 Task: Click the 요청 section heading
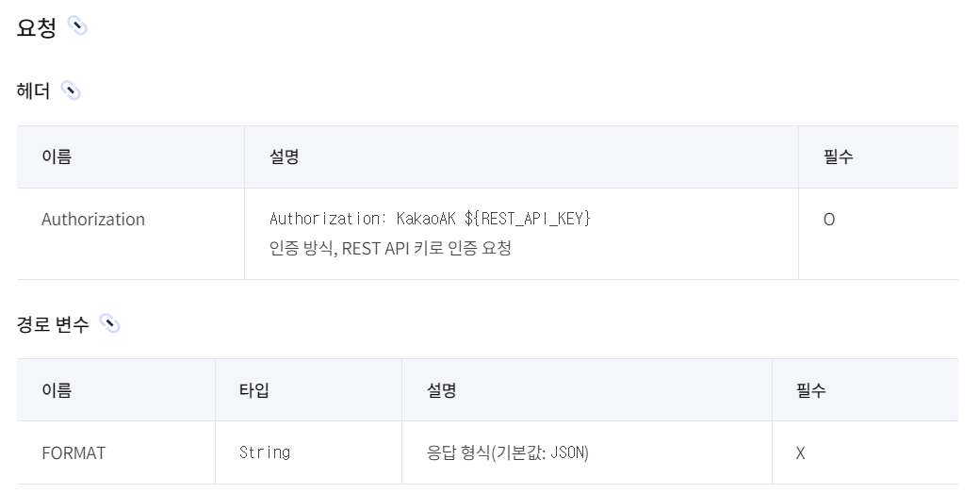point(36,27)
